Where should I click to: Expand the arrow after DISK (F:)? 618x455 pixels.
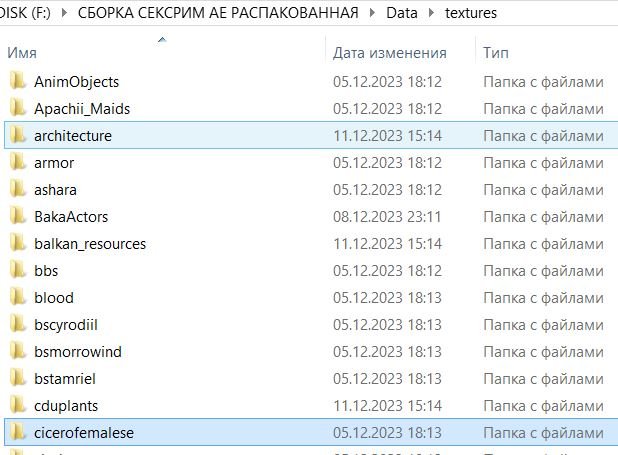coord(64,14)
